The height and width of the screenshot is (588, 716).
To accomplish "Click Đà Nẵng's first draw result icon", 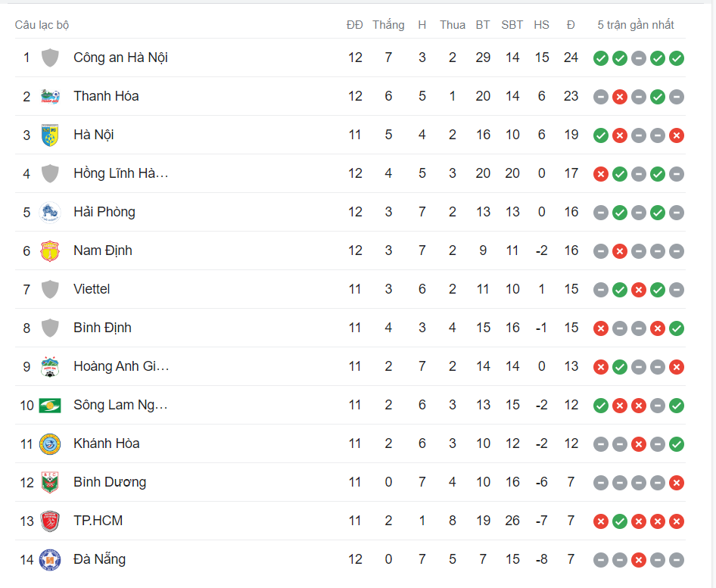I will [x=601, y=559].
